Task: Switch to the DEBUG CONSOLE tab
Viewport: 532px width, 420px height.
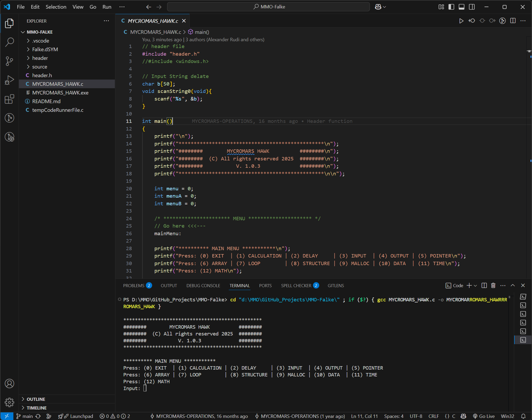Action: [x=203, y=286]
